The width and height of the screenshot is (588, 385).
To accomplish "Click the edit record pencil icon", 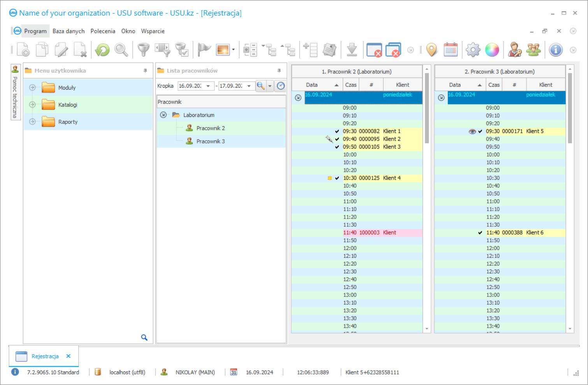I will (x=61, y=50).
